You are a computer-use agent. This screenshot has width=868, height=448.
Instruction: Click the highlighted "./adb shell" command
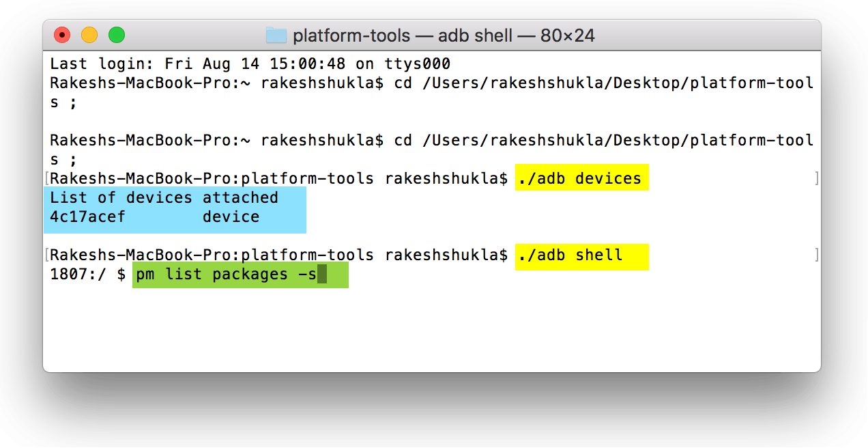pos(570,255)
